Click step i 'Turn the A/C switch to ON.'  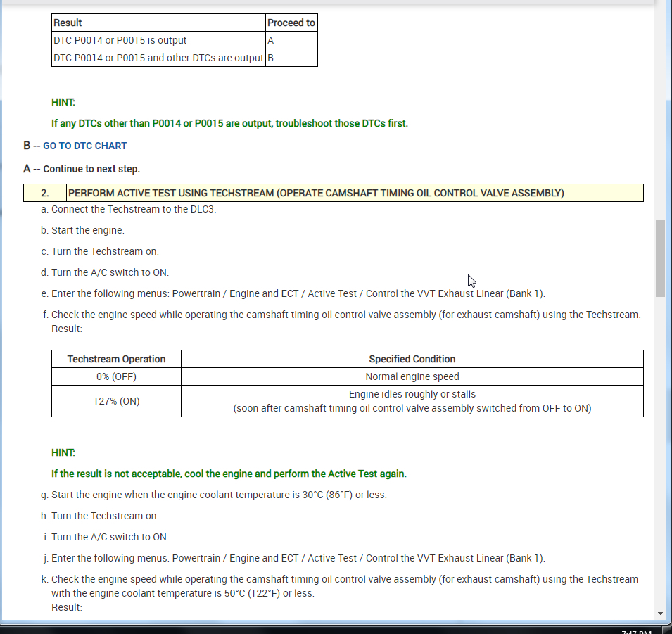pos(110,537)
